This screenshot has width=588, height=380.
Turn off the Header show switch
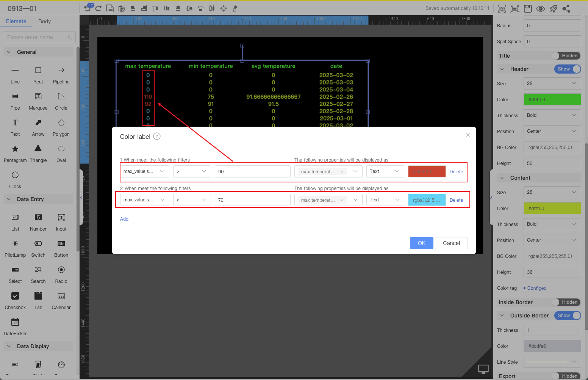coord(567,69)
